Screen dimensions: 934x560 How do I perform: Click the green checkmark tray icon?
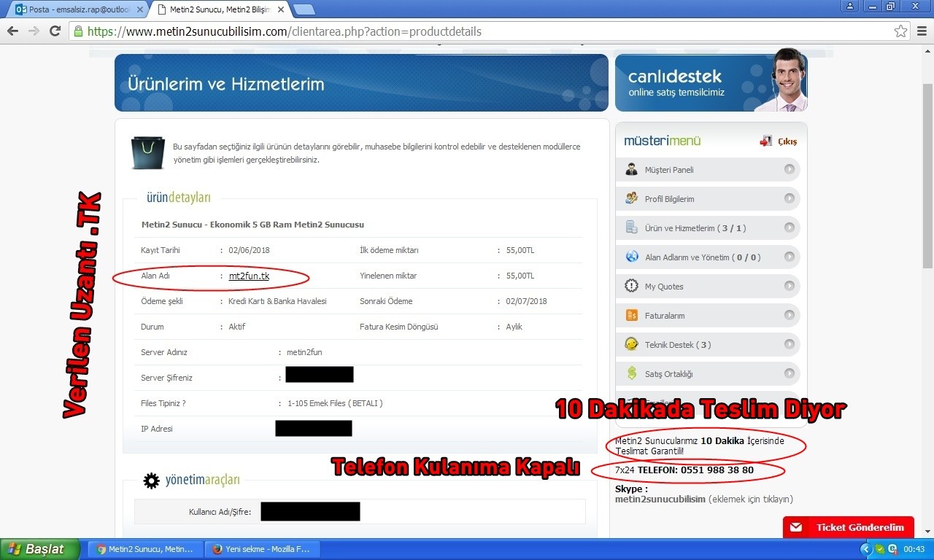tap(880, 549)
